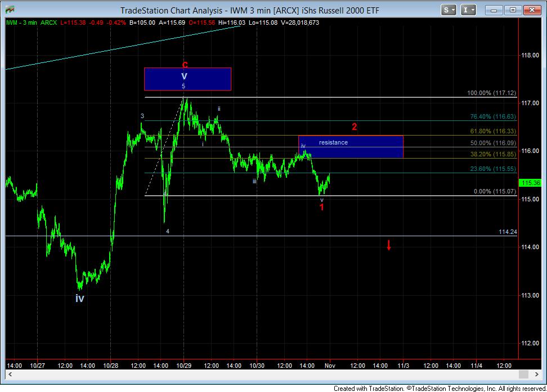Click the 50.00% (116.09) Fibonacci label
547x392 pixels.
coord(493,143)
